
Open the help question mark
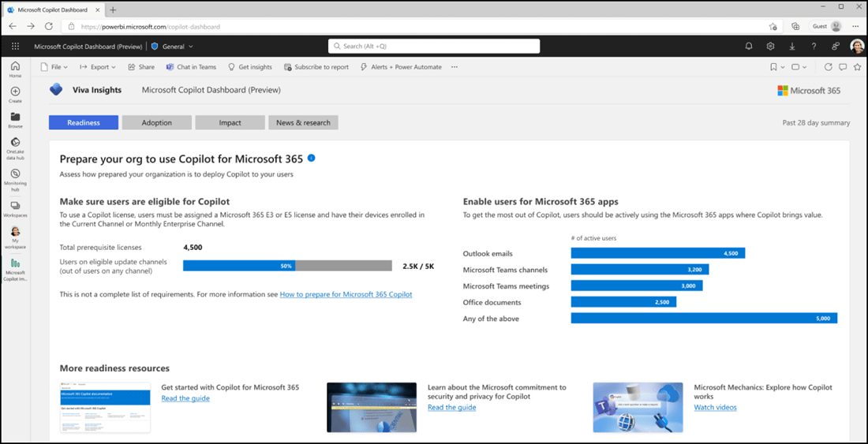(814, 47)
